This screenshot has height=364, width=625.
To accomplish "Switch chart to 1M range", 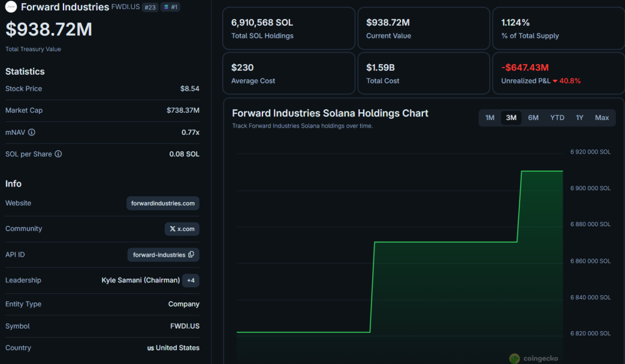I will (x=490, y=118).
